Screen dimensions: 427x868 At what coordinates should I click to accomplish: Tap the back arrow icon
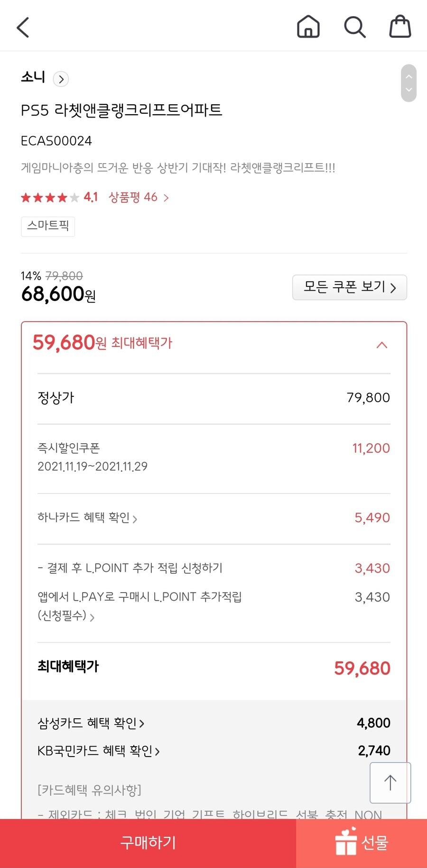23,27
